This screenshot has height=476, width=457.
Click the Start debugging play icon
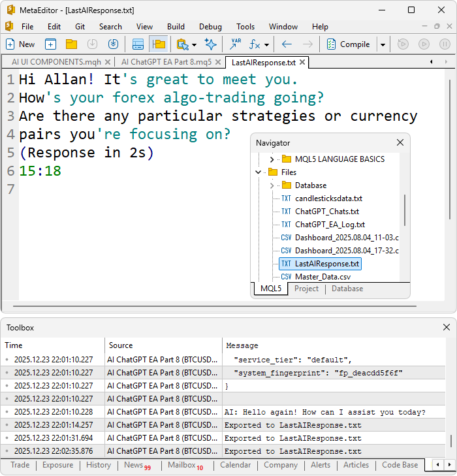[x=424, y=44]
